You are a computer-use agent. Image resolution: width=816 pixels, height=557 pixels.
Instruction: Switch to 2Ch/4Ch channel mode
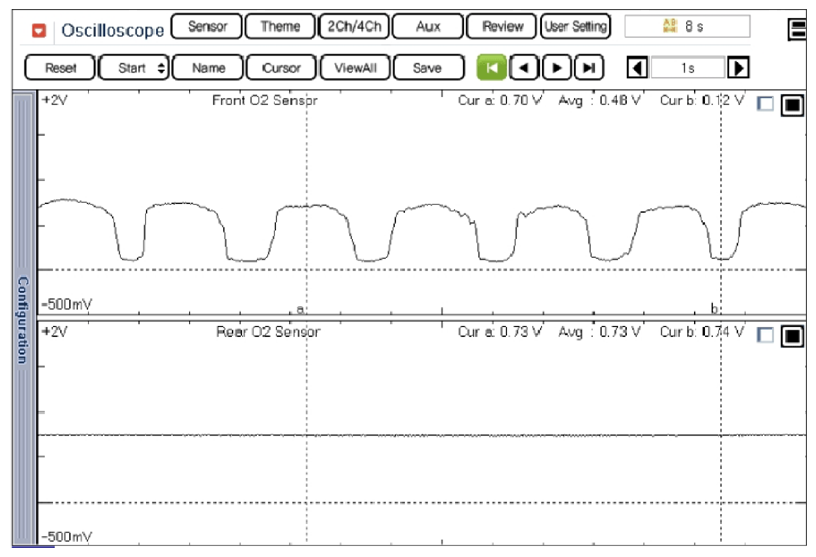[x=353, y=27]
